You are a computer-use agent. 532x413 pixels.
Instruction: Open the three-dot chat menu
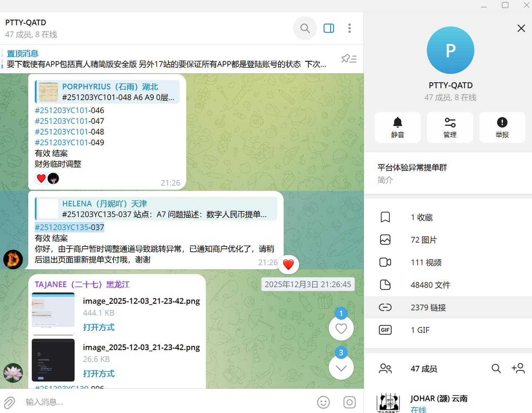click(350, 28)
